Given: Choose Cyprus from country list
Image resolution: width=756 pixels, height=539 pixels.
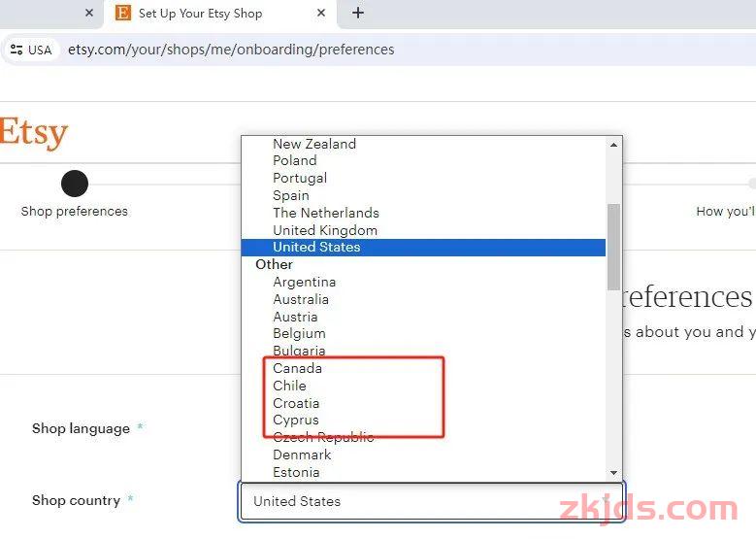Looking at the screenshot, I should click(x=423, y=420).
